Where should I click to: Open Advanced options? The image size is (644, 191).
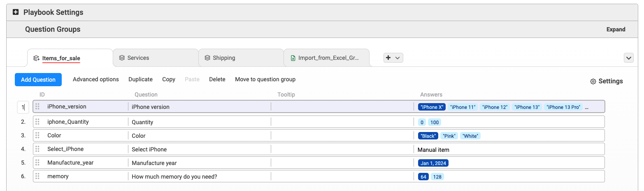tap(96, 79)
